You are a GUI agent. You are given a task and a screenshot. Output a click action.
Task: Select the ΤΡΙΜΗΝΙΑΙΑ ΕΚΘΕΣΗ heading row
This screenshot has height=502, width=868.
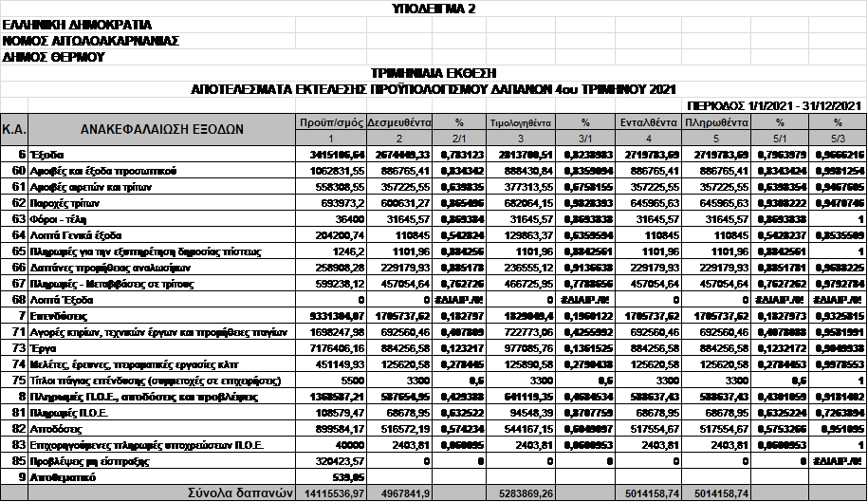point(434,73)
